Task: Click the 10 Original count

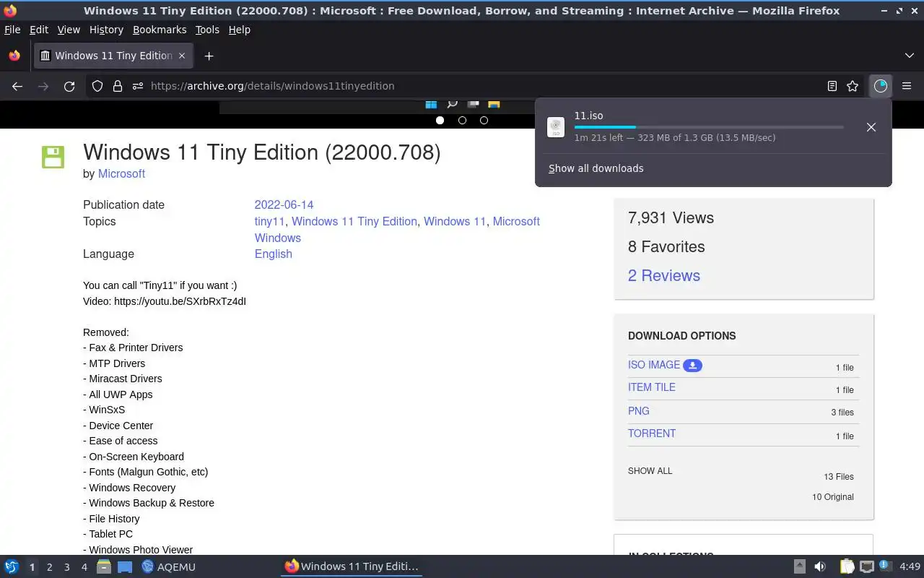Action: 833,497
